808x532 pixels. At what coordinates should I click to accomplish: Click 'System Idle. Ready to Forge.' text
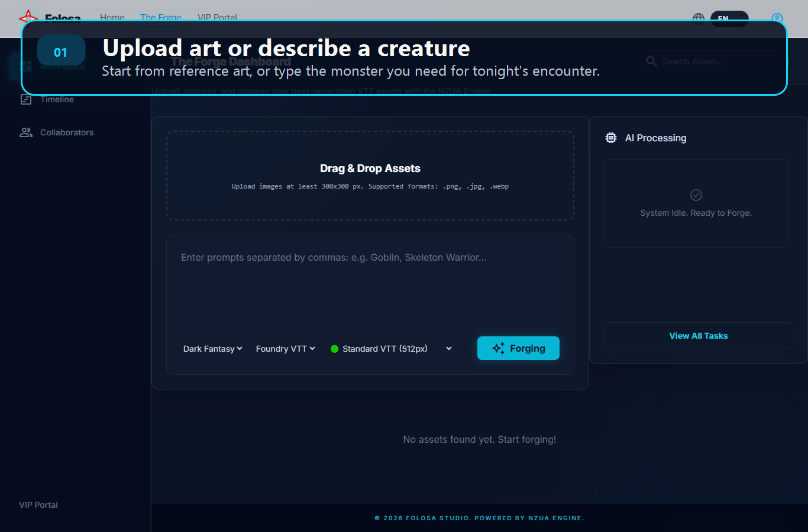coord(696,213)
